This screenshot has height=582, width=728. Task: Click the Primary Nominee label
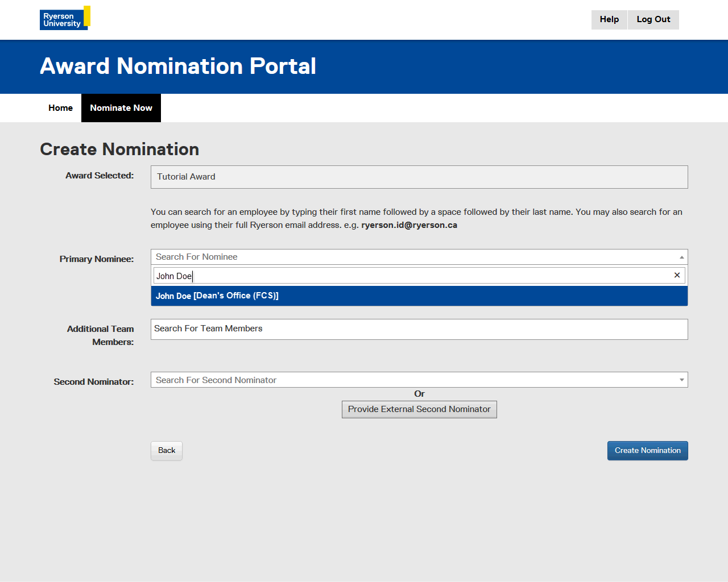click(x=97, y=259)
